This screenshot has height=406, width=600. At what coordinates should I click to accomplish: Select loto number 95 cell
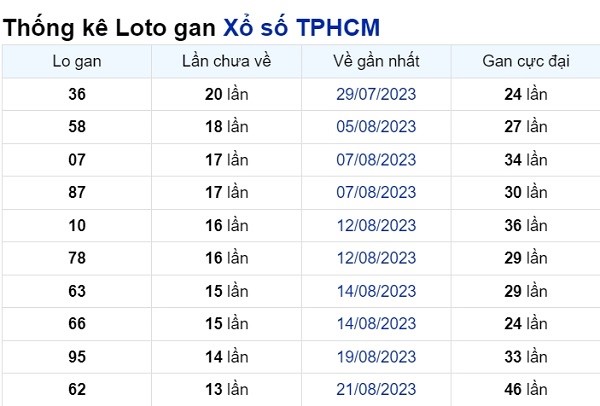pyautogui.click(x=77, y=356)
